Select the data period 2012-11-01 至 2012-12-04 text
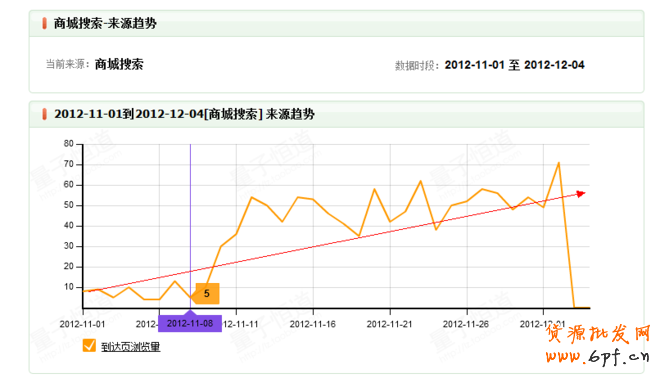 pos(514,65)
